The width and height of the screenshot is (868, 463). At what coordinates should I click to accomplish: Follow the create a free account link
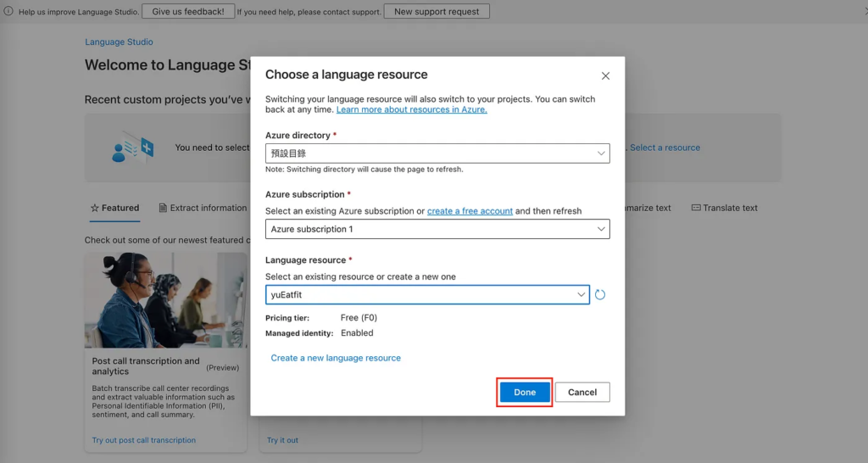[470, 211]
